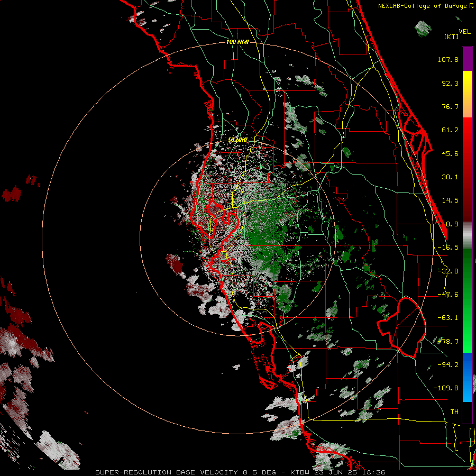The height and width of the screenshot is (476, 476).
Task: Click the 50 NMI range ring label
Action: coord(237,140)
